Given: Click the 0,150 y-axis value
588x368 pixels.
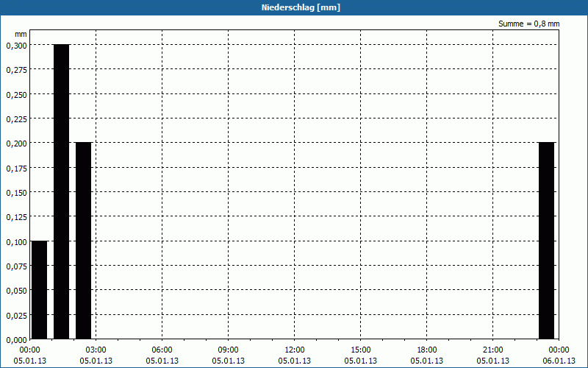Looking at the screenshot, I should pyautogui.click(x=17, y=193).
